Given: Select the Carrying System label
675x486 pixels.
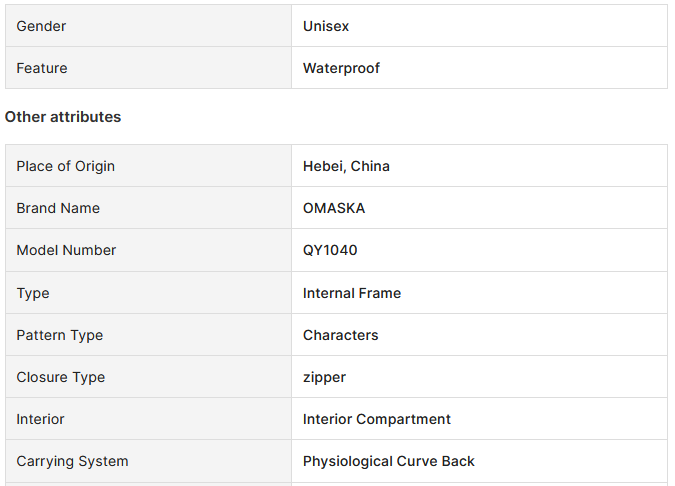Looking at the screenshot, I should tap(72, 461).
